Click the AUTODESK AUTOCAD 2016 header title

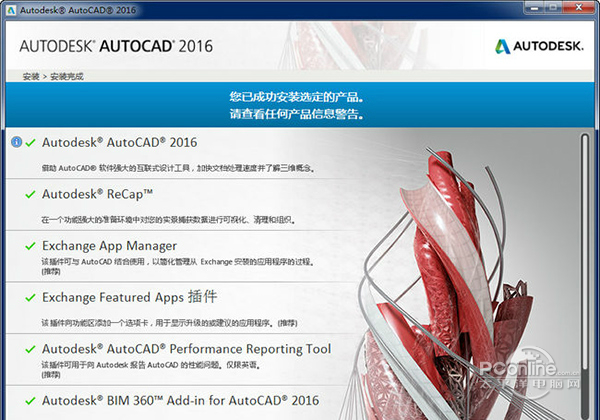(x=116, y=46)
